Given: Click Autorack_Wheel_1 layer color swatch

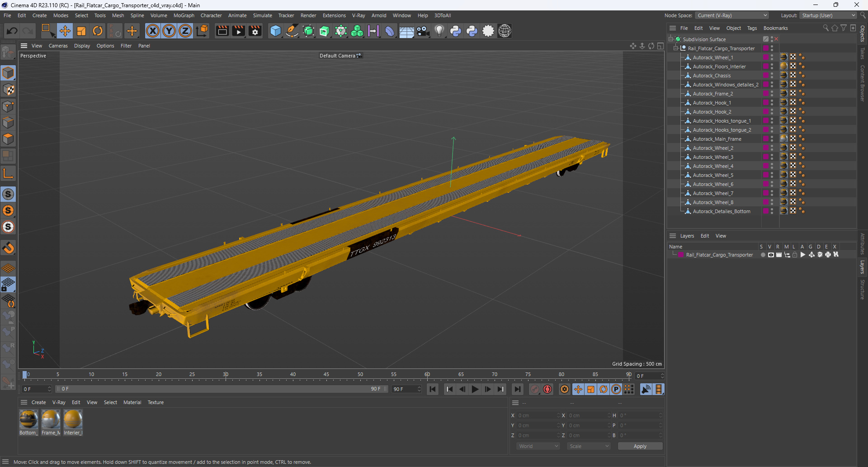Looking at the screenshot, I should (x=766, y=57).
